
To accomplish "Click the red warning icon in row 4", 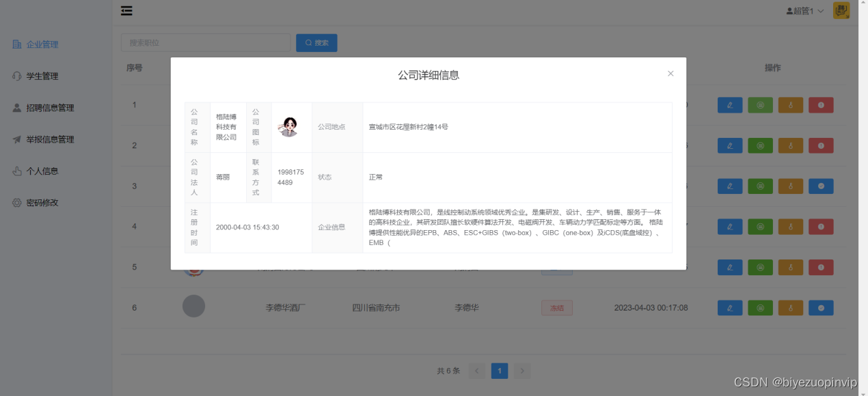I will click(x=821, y=227).
